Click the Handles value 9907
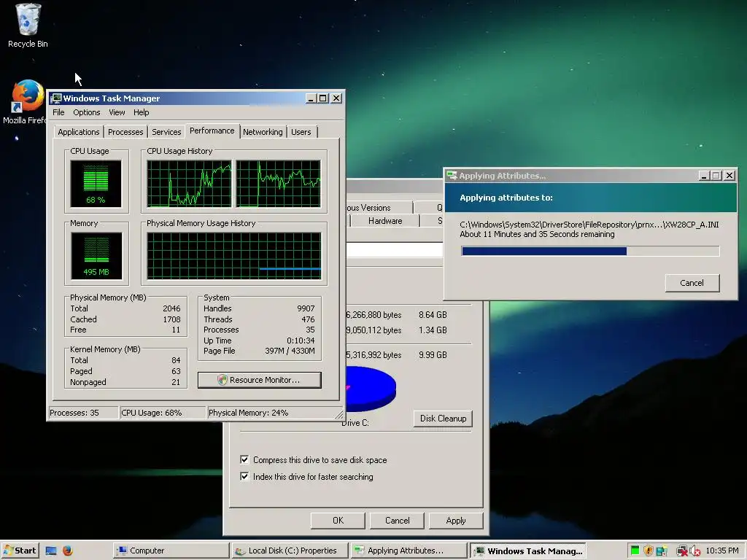The width and height of the screenshot is (747, 560). point(306,308)
